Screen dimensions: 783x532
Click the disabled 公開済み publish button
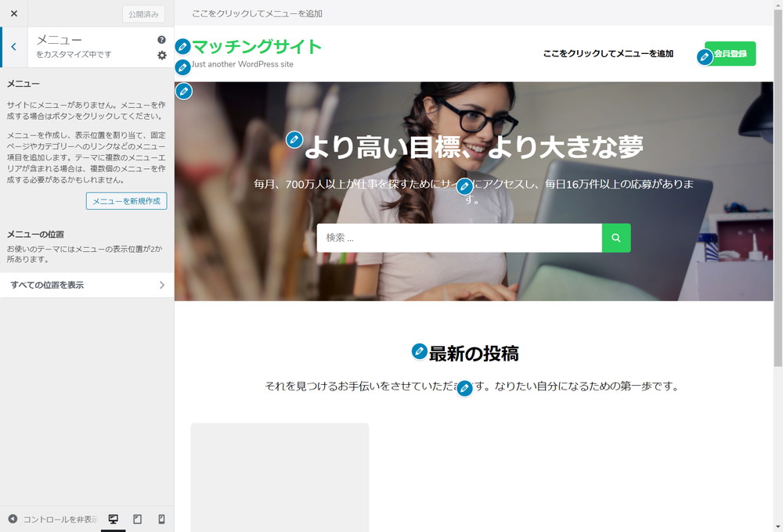point(143,14)
